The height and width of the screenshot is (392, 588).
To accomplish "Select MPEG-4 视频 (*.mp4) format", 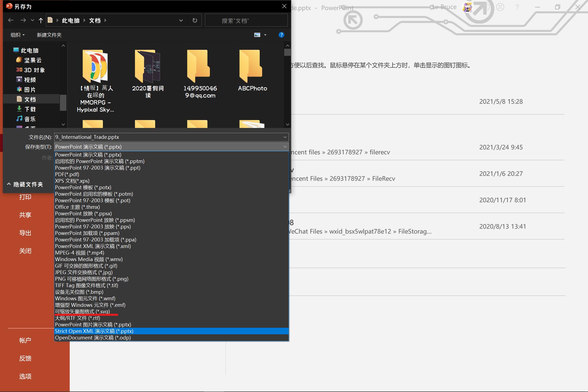I will [79, 253].
